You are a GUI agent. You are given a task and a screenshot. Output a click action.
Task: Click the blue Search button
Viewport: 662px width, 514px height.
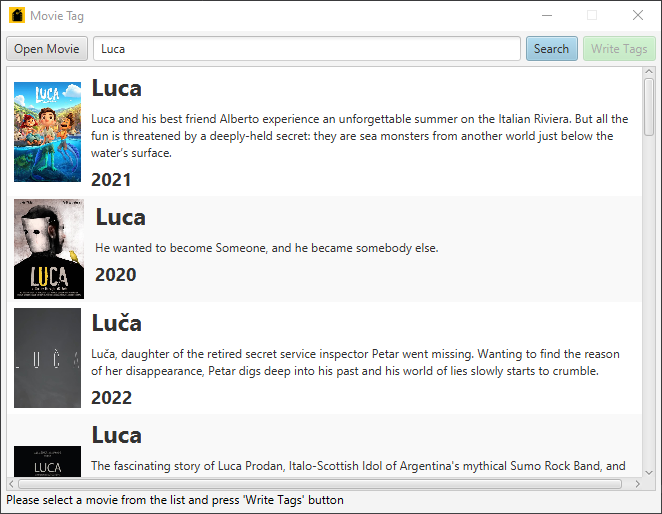pyautogui.click(x=551, y=49)
